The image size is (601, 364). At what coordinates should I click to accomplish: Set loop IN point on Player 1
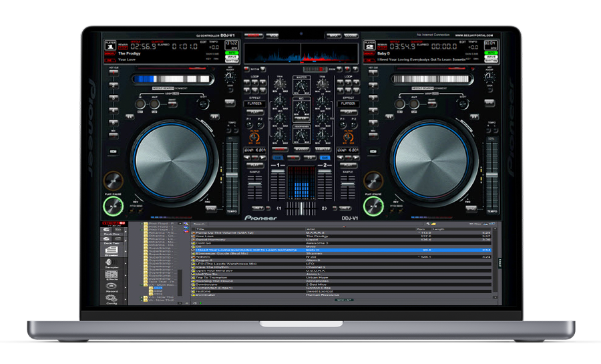click(x=140, y=104)
